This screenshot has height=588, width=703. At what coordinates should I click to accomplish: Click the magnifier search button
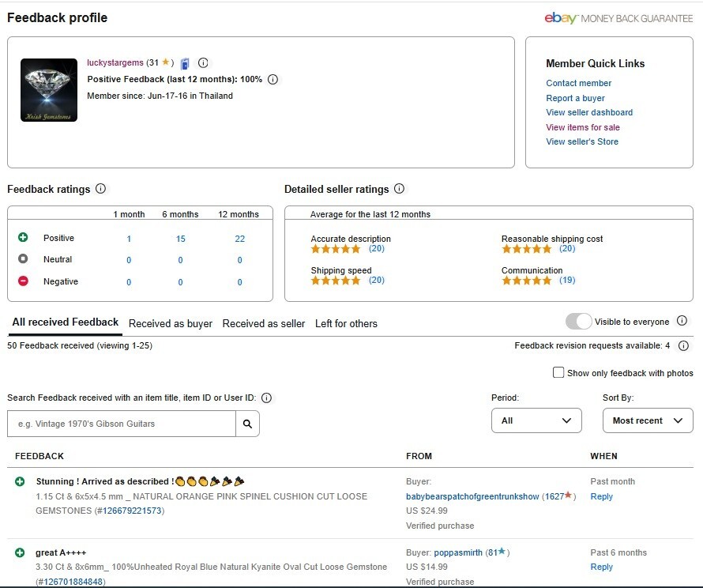pos(247,424)
